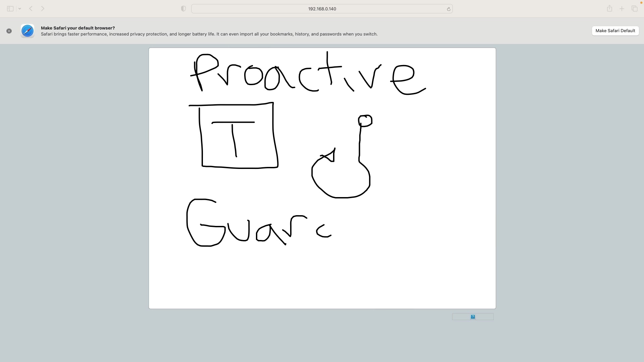Go back with the back arrow
The image size is (644, 362).
(x=31, y=9)
